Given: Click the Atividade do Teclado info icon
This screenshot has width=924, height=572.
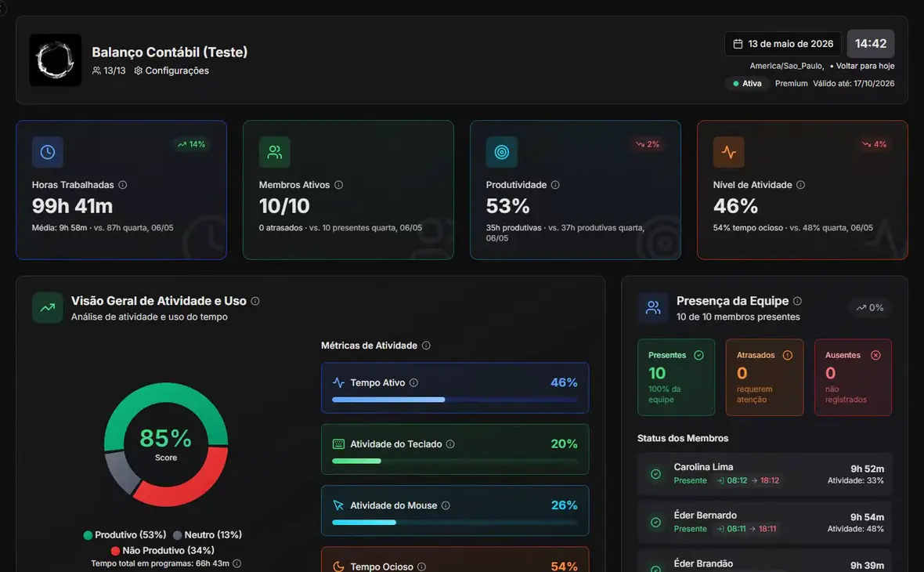Looking at the screenshot, I should (450, 444).
